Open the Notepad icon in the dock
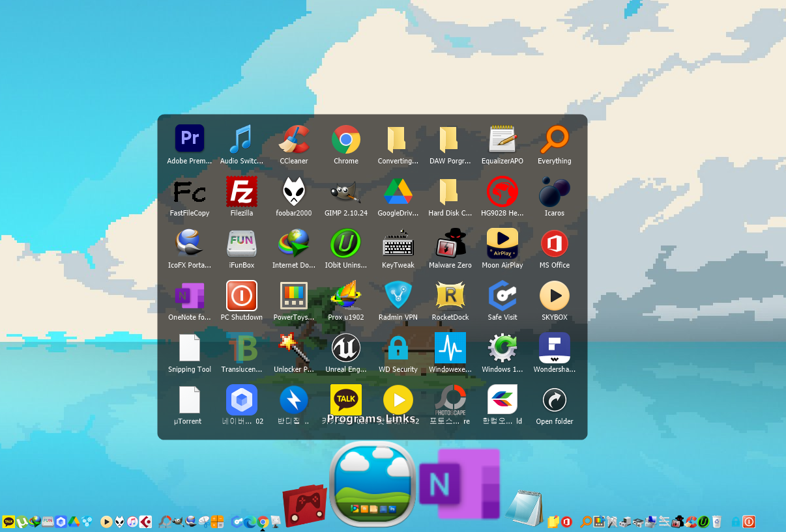This screenshot has height=532, width=786. point(525,508)
